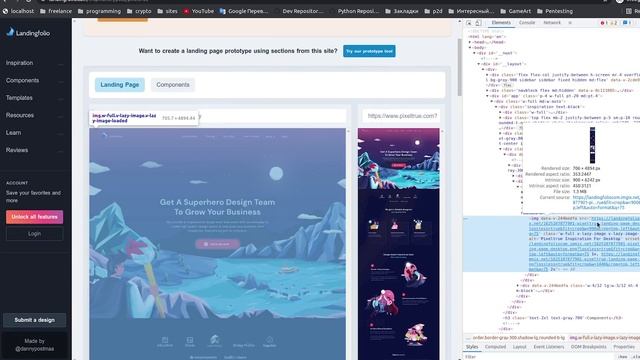The height and width of the screenshot is (360, 640).
Task: Select the Landing Page tab
Action: tap(120, 85)
